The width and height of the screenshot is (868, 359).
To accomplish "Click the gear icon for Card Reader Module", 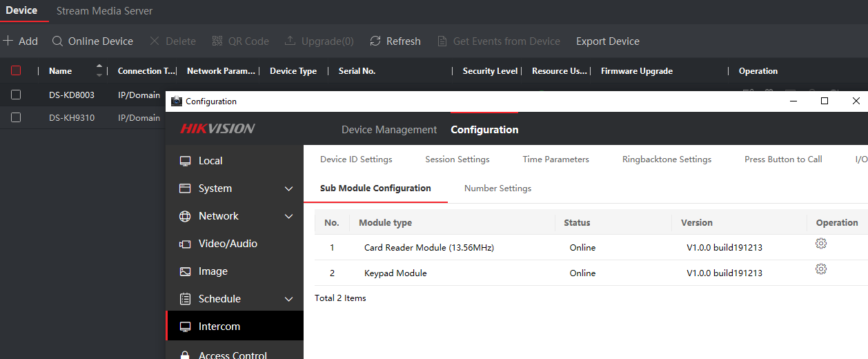I will pyautogui.click(x=820, y=244).
